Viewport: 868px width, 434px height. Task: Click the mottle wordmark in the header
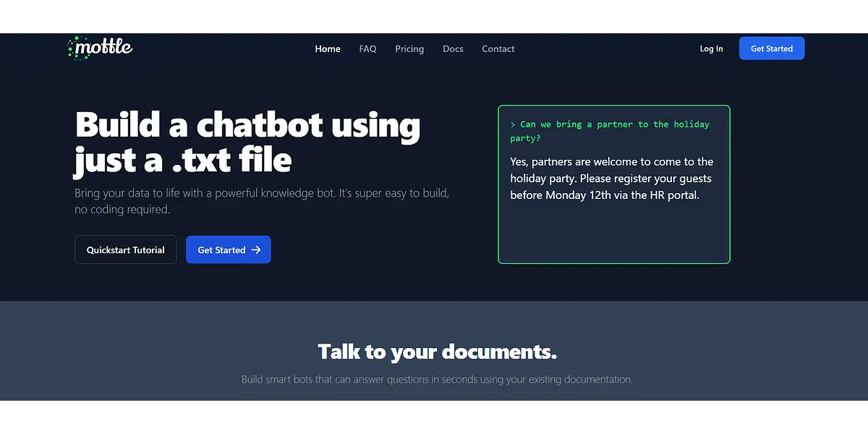(x=104, y=48)
